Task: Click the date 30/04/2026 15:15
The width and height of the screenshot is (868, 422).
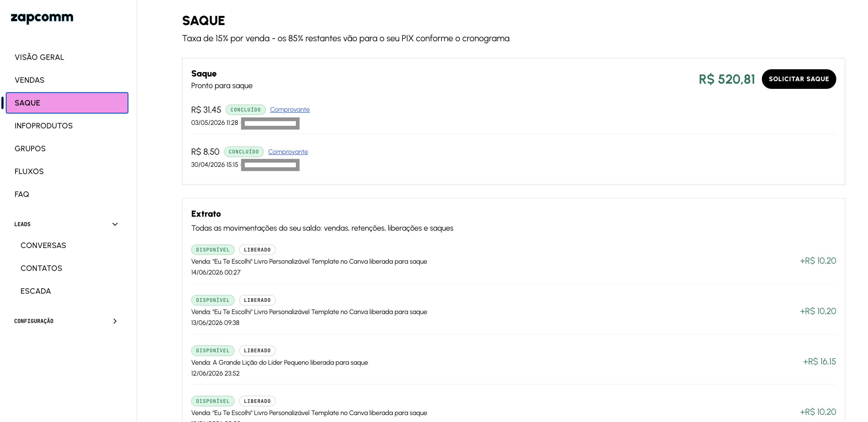Action: 215,165
